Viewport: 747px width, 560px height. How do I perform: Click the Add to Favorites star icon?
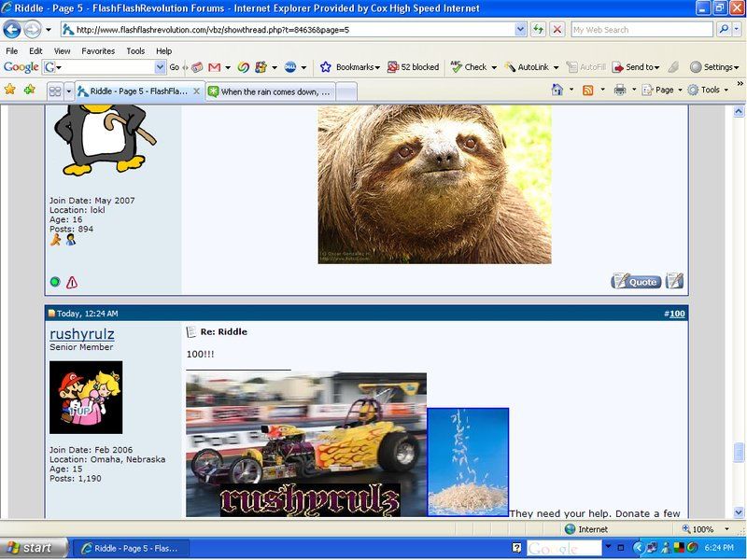click(29, 91)
